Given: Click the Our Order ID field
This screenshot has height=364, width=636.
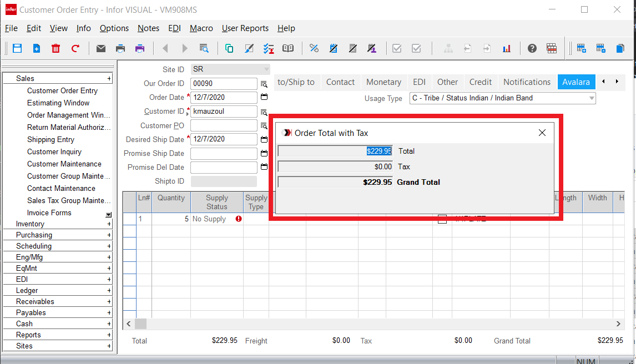Looking at the screenshot, I should [224, 83].
